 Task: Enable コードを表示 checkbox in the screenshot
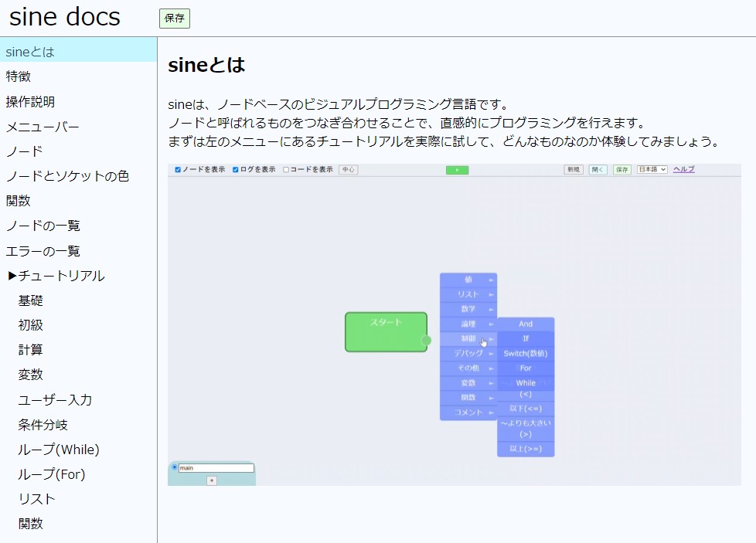286,170
